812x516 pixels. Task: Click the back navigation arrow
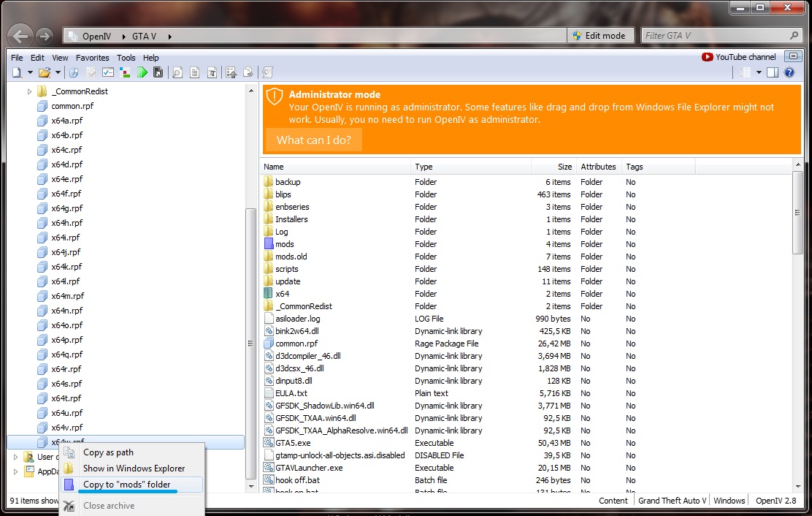point(20,37)
